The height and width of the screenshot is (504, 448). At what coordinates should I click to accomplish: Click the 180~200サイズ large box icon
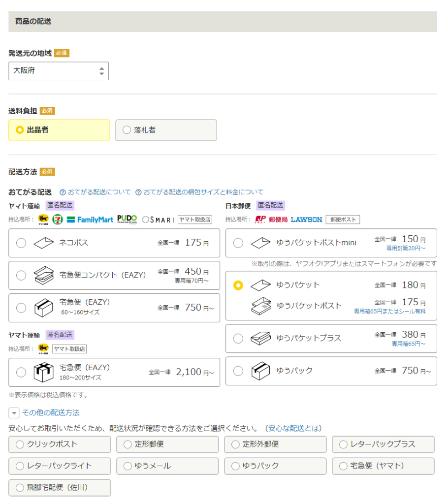44,373
